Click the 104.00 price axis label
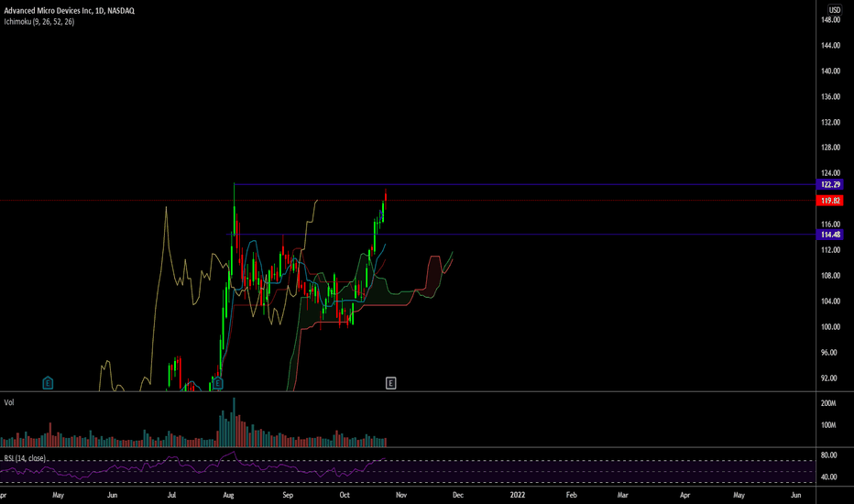Screen dimensions: 854x504 [x=830, y=301]
